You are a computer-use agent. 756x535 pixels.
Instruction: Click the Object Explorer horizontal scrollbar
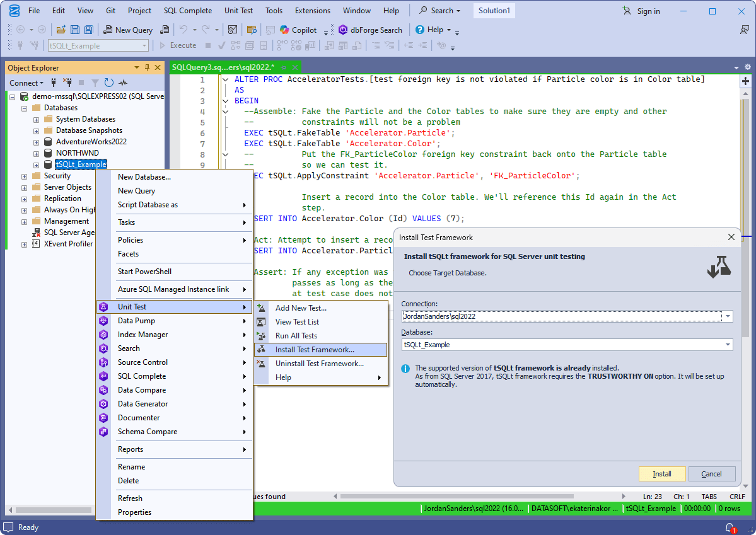tap(53, 510)
